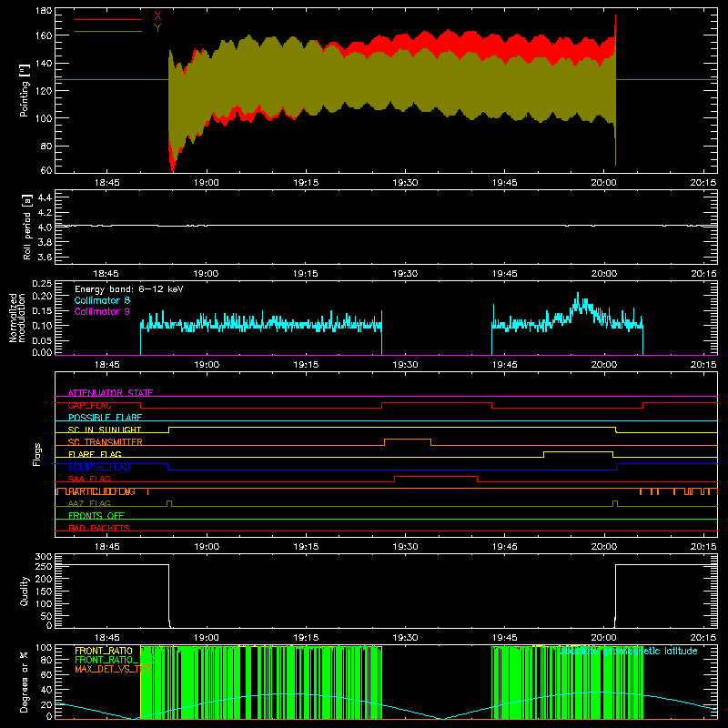Click the olive Y legend line
Screen dimensions: 728x728
108,32
